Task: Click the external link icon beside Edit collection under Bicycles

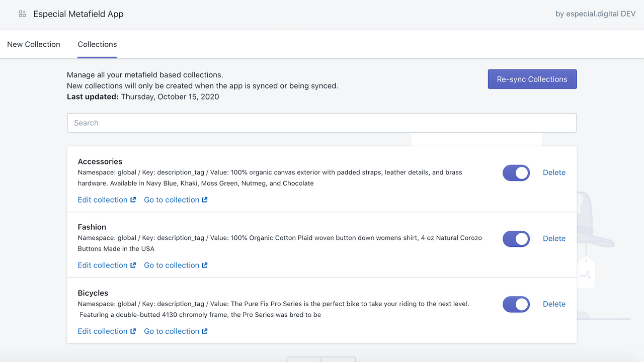Action: pos(132,331)
